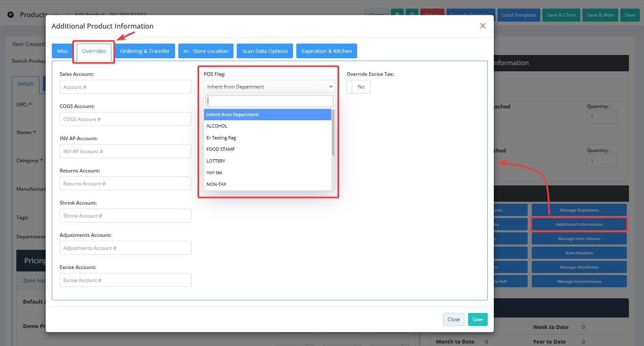Click the Manage Item Aliases button

tap(579, 238)
